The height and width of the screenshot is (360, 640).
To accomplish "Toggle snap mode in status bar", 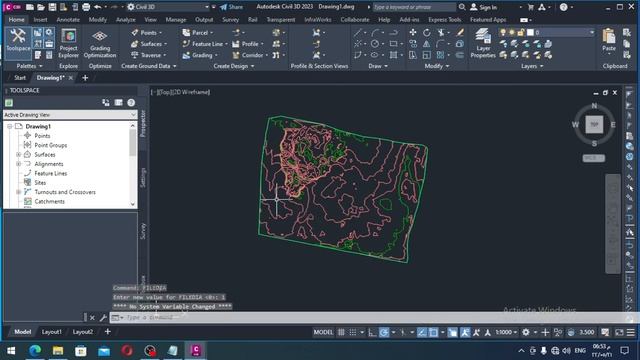I will coord(353,332).
